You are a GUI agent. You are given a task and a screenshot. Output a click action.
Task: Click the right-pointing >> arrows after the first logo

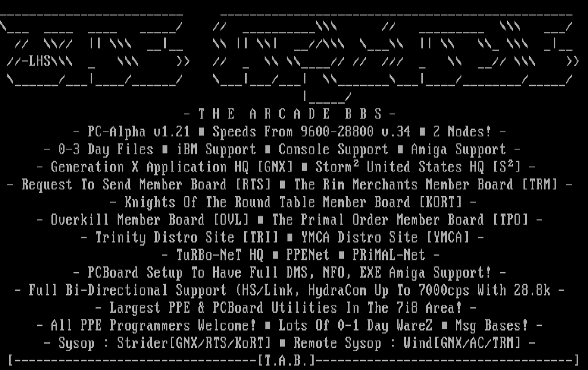[x=183, y=61]
